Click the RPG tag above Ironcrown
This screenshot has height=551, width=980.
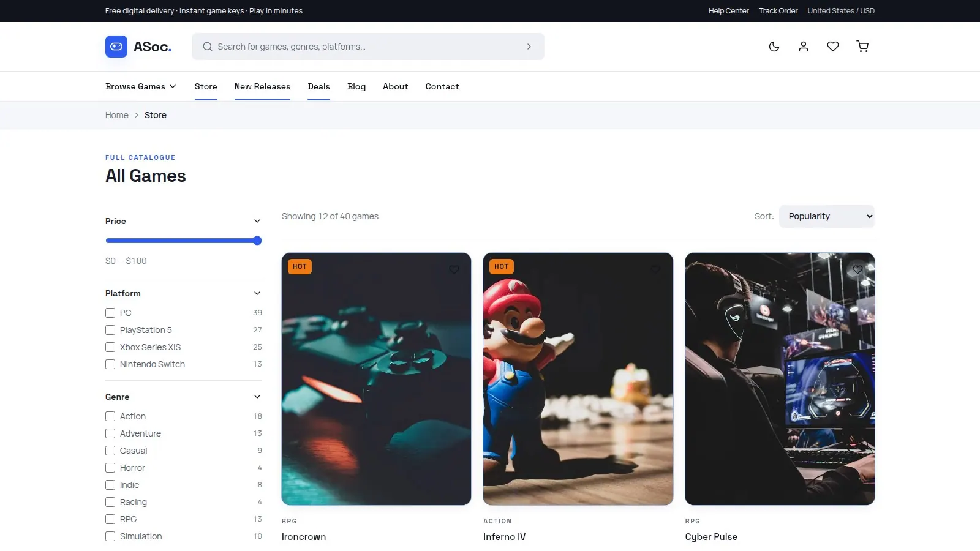pos(289,521)
